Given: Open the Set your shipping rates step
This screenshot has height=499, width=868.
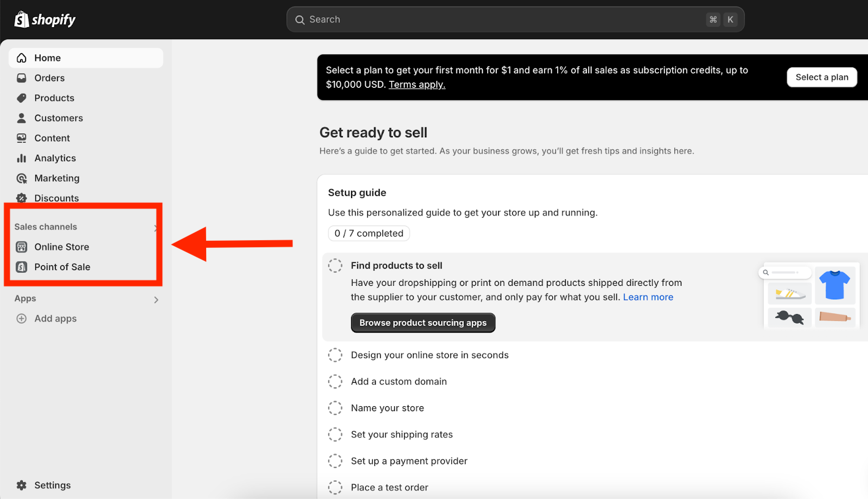Looking at the screenshot, I should tap(401, 434).
